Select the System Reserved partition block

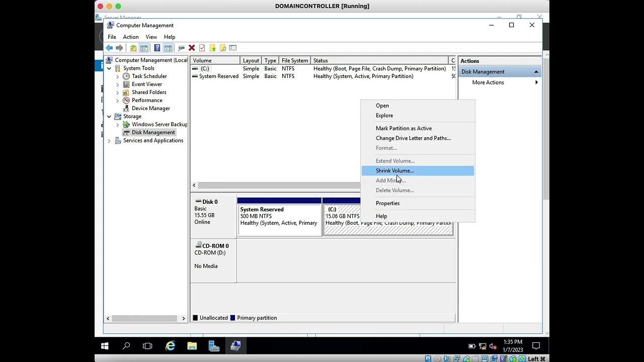[279, 217]
